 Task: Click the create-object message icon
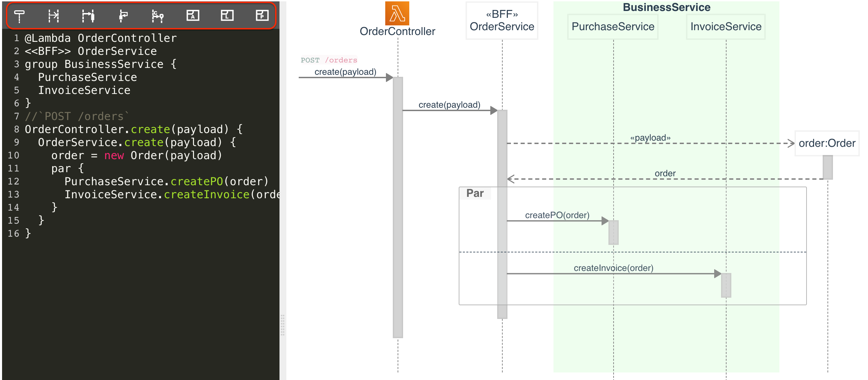tap(158, 16)
